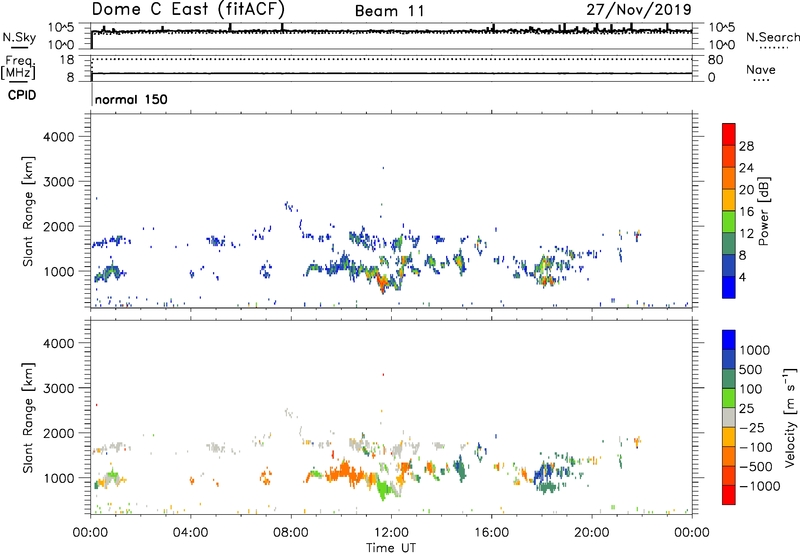The image size is (800, 554).
Task: Click the "Nave" legend label
Action: [x=761, y=69]
